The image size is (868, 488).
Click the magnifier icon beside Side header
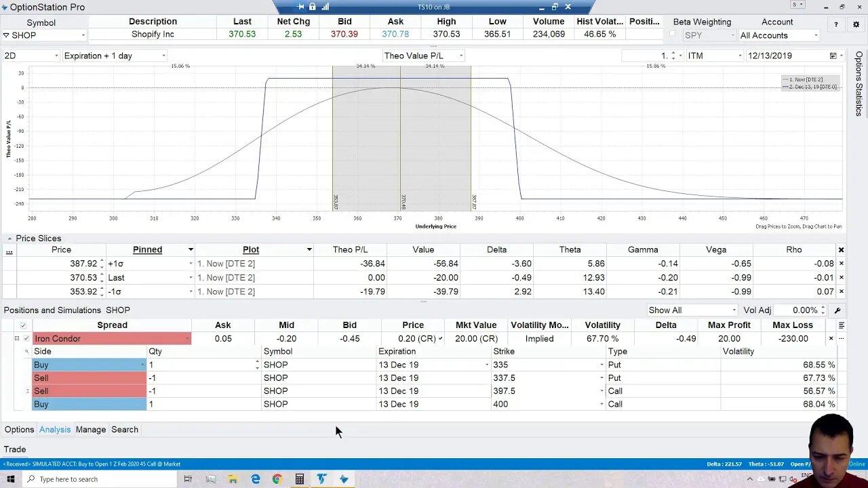[27, 351]
